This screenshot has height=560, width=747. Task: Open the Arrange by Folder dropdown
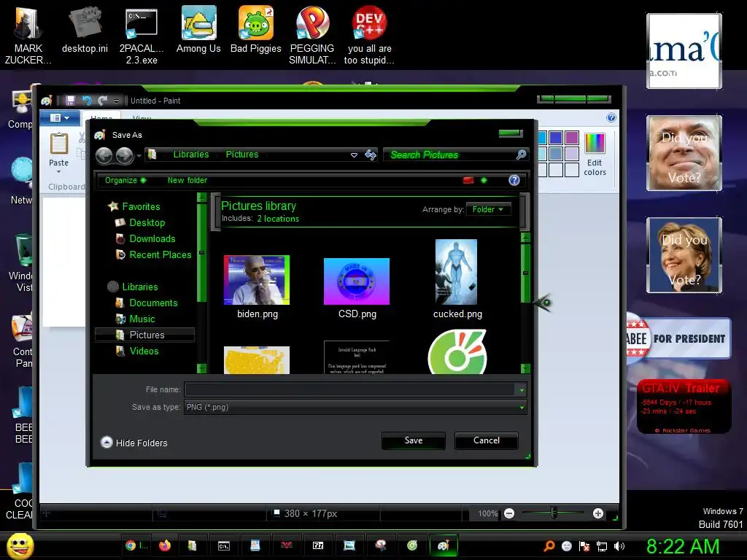point(488,209)
